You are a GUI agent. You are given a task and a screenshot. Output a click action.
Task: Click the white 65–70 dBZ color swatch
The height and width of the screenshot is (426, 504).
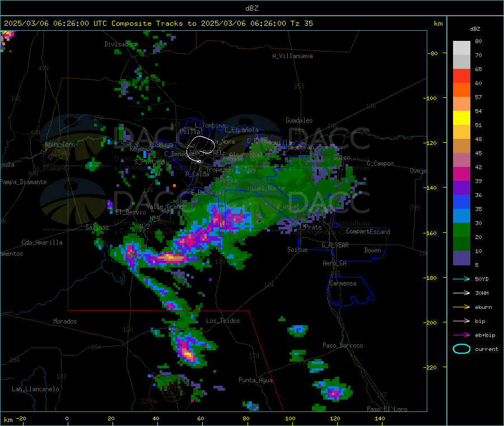pyautogui.click(x=461, y=62)
